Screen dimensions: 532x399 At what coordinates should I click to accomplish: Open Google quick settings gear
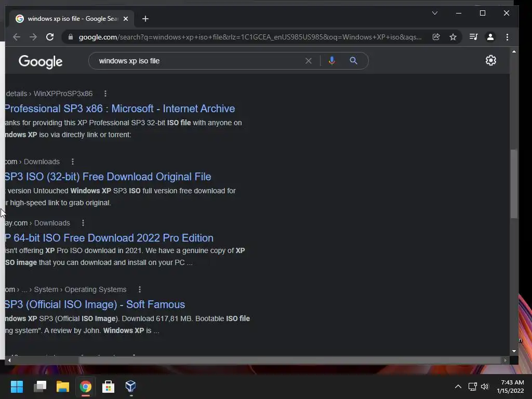pos(490,60)
